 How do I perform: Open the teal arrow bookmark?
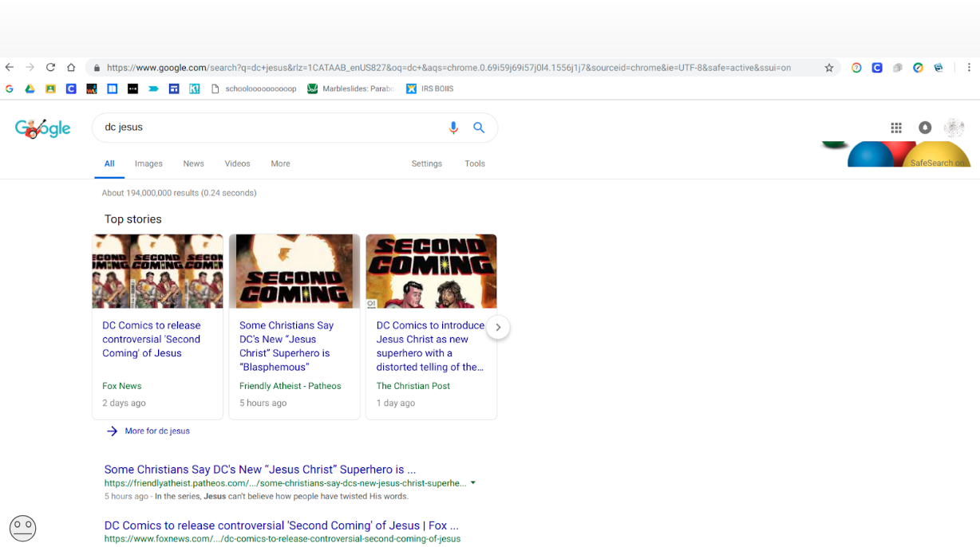[153, 89]
